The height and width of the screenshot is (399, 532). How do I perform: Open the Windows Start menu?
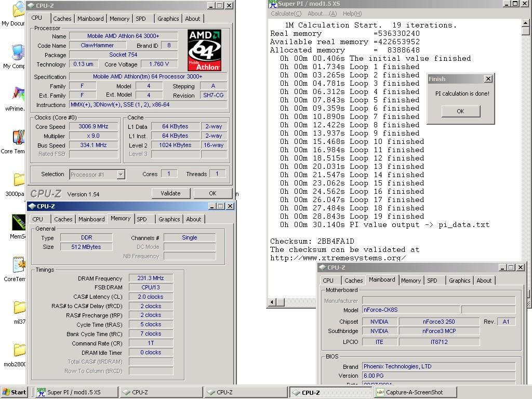[x=14, y=392]
